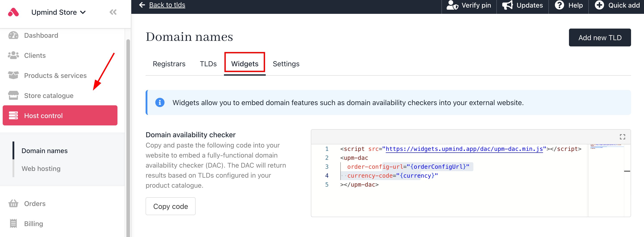Click the Domain names page title
Screen dimensions: 644x237
189,37
